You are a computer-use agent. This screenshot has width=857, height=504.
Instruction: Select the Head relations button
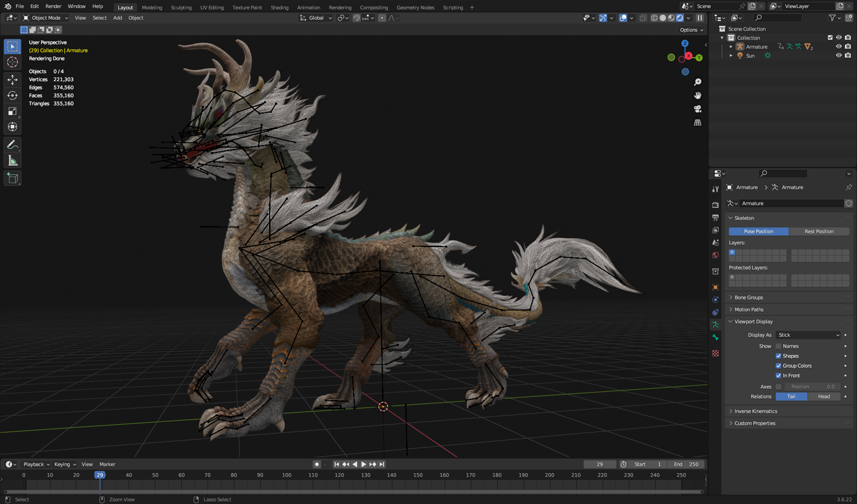[824, 397]
